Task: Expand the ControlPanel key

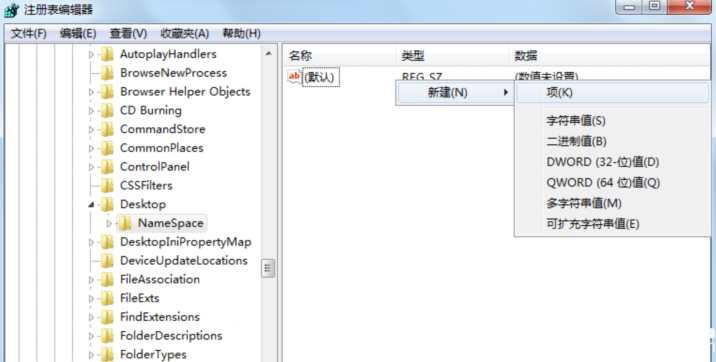Action: (x=91, y=167)
